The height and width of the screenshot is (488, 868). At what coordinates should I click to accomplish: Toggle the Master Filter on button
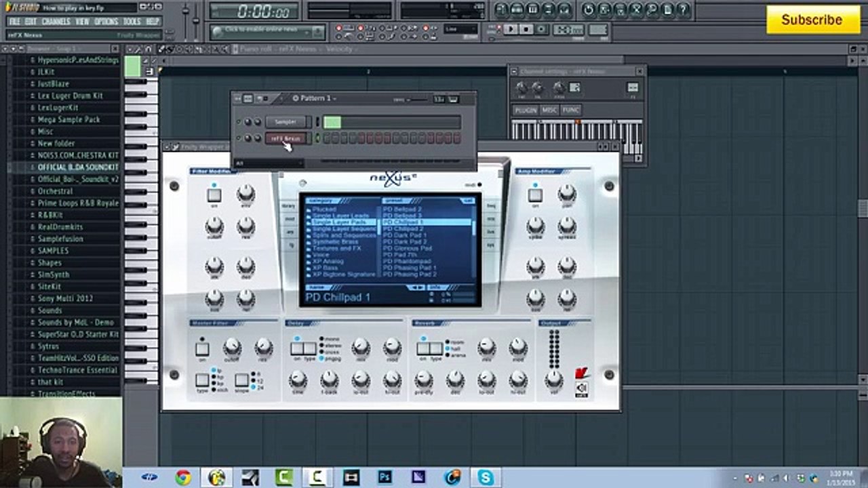202,348
